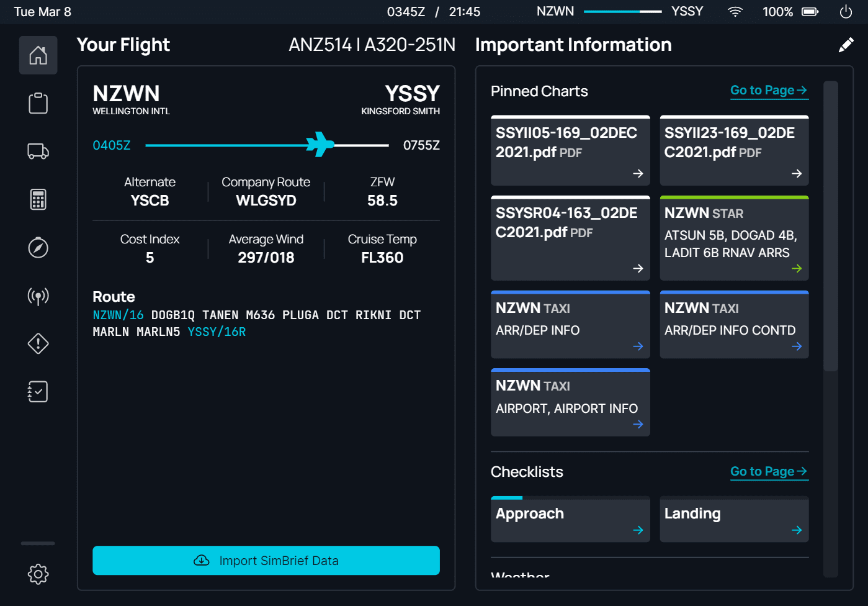Click arrow on Approach checklist card
Screen dimensions: 868x606
[638, 530]
